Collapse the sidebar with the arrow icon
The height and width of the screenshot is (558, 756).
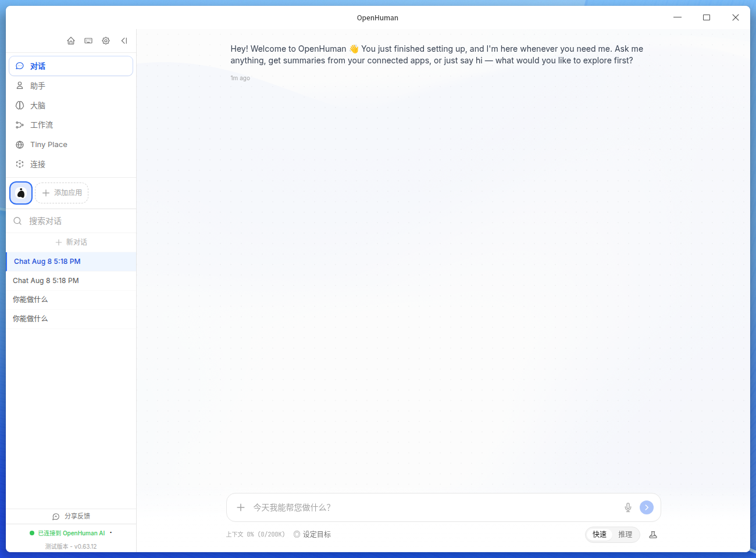click(x=124, y=41)
